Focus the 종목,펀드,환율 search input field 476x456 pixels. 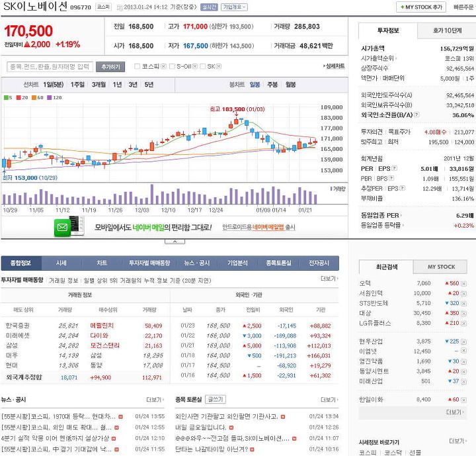pos(50,67)
